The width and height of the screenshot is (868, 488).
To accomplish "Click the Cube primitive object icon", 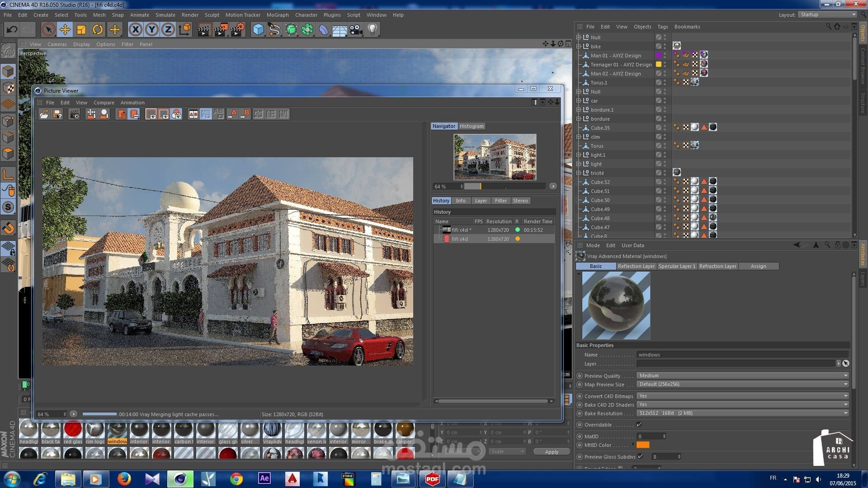I will point(258,30).
